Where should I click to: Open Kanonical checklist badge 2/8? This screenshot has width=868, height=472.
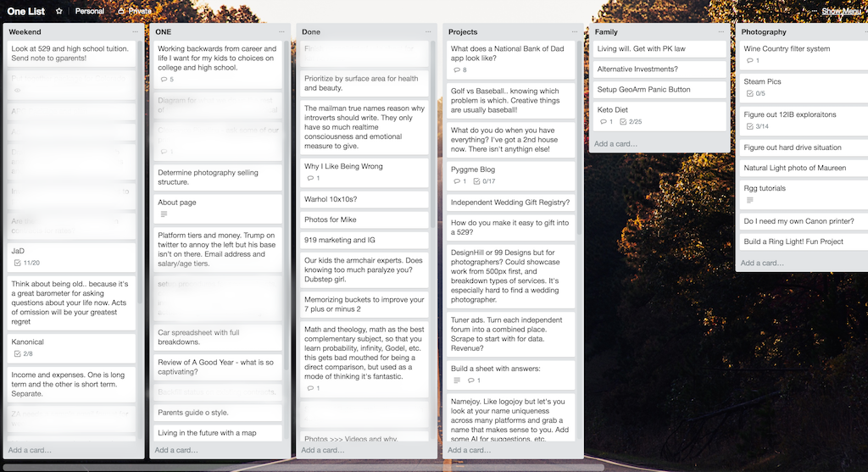point(25,354)
